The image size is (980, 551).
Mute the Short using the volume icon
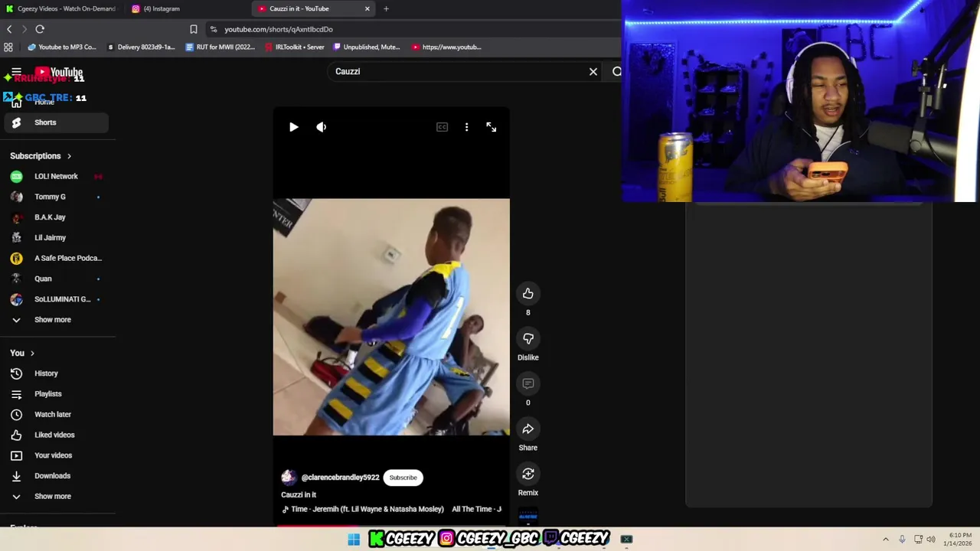pyautogui.click(x=322, y=127)
